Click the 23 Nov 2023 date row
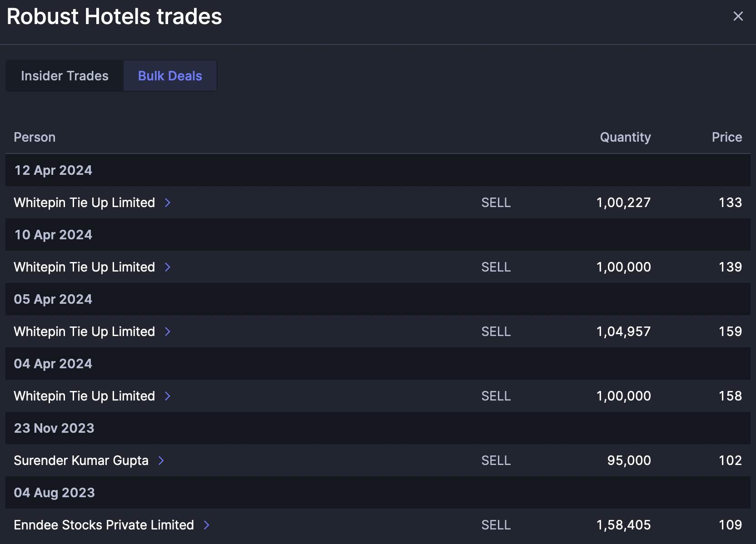Image resolution: width=756 pixels, height=544 pixels. (54, 428)
